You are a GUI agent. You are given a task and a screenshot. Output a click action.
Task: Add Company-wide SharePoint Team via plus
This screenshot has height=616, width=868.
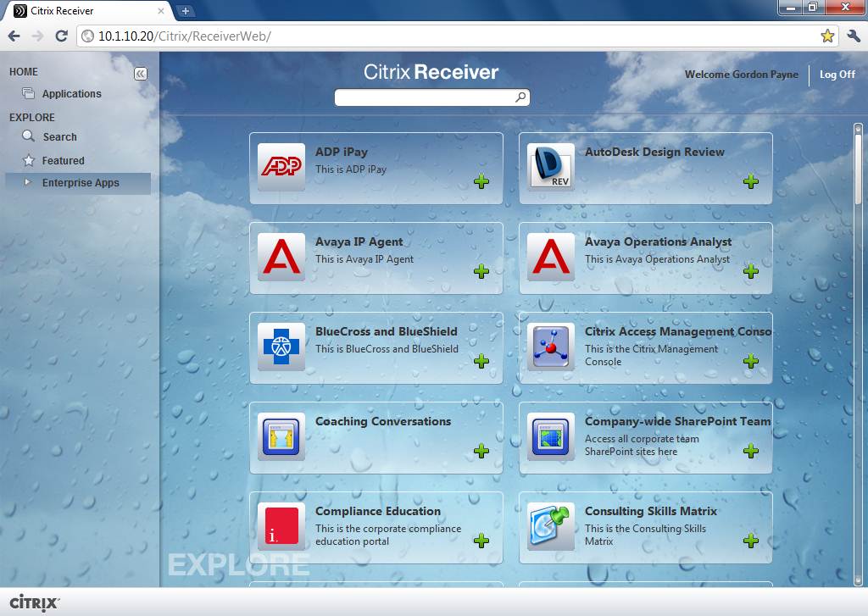pyautogui.click(x=750, y=451)
